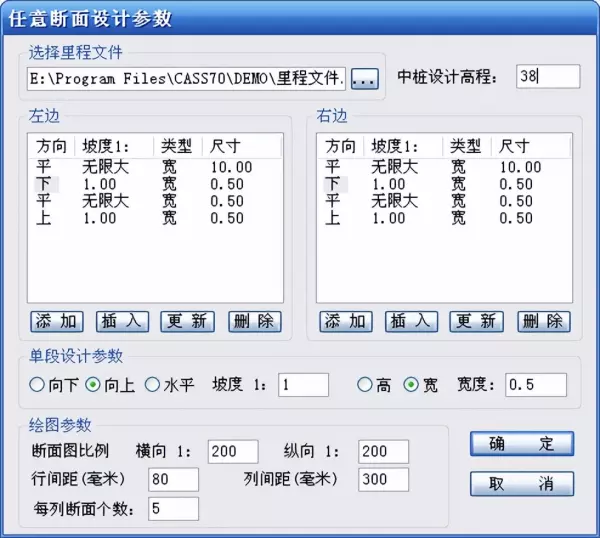This screenshot has height=538, width=600.
Task: Click 方向 column header in 右边 list
Action: (x=341, y=146)
